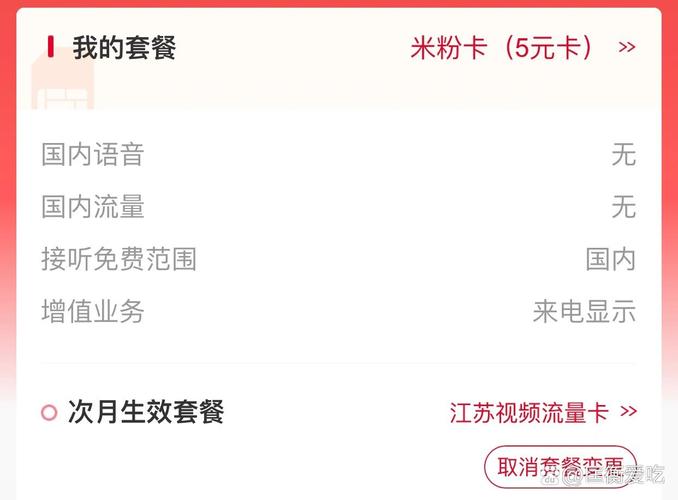Screen dimensions: 678x500
Task: Select the 我的套餐 section heading
Action: pos(124,47)
